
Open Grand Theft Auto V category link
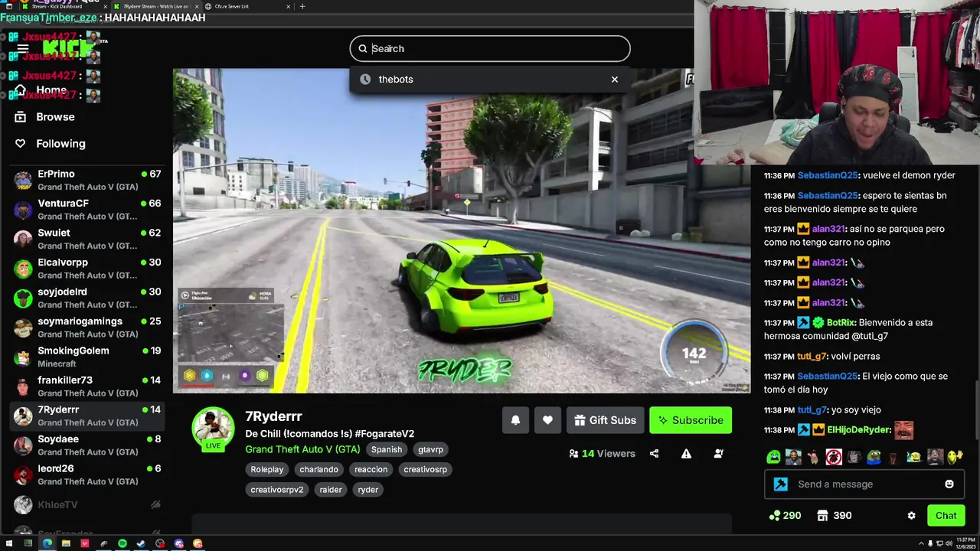point(302,449)
